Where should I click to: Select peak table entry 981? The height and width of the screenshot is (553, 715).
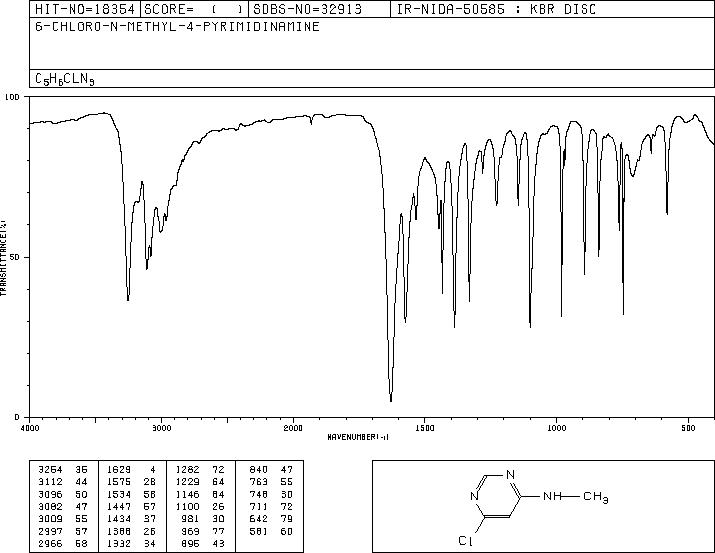(x=191, y=519)
